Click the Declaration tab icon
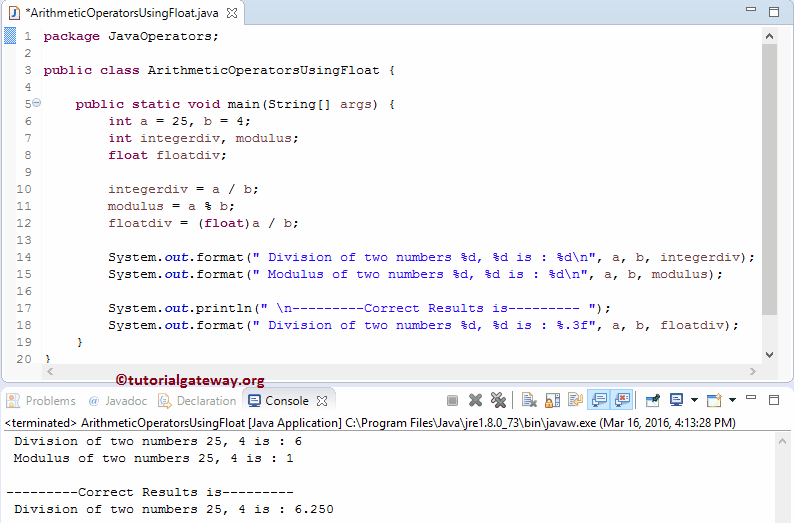This screenshot has width=794, height=523. click(165, 401)
